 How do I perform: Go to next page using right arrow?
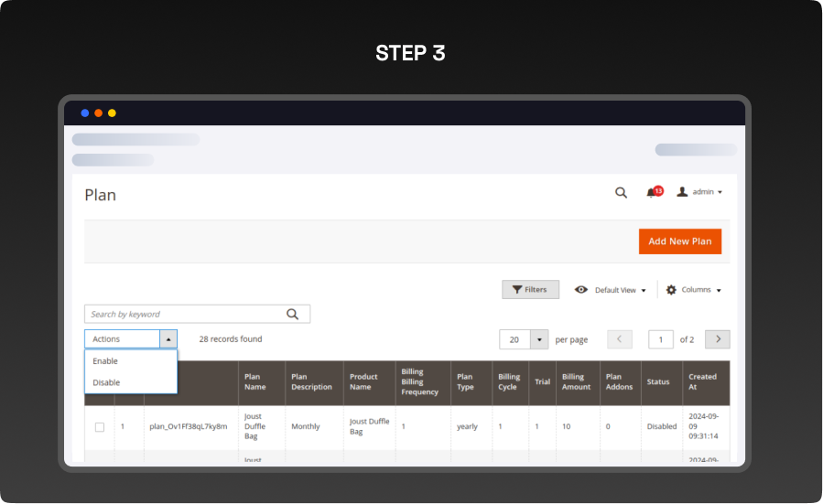[x=718, y=339]
